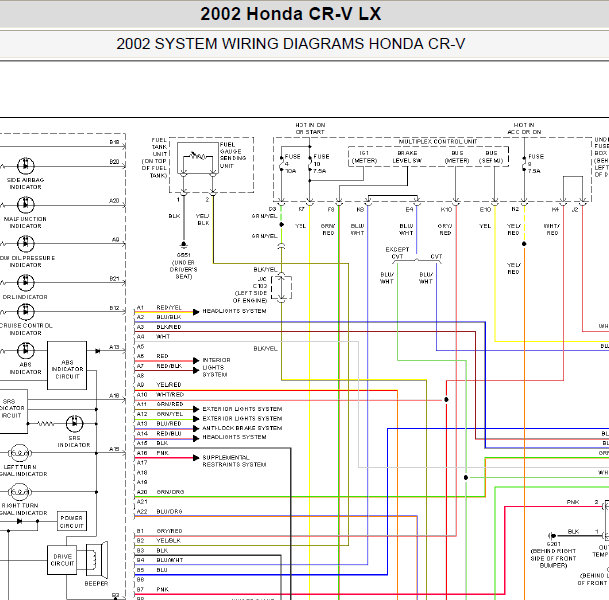The image size is (609, 600).
Task: Click the 'HOT IN ACC OR ON' label
Action: 524,129
